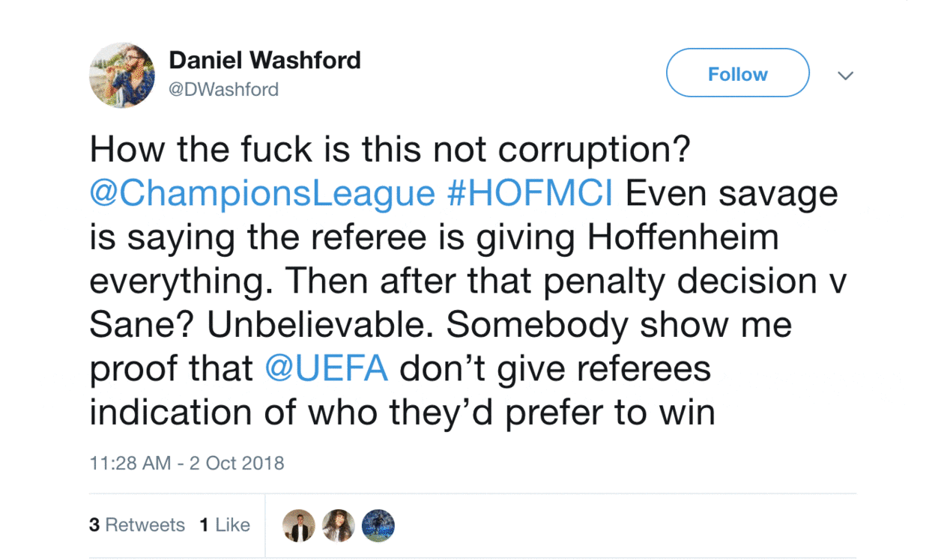Follow Daniel Washford
947x560 pixels.
click(x=737, y=73)
